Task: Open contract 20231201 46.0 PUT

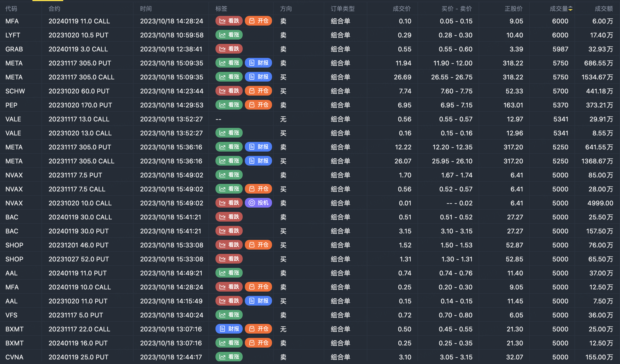Action: click(79, 245)
